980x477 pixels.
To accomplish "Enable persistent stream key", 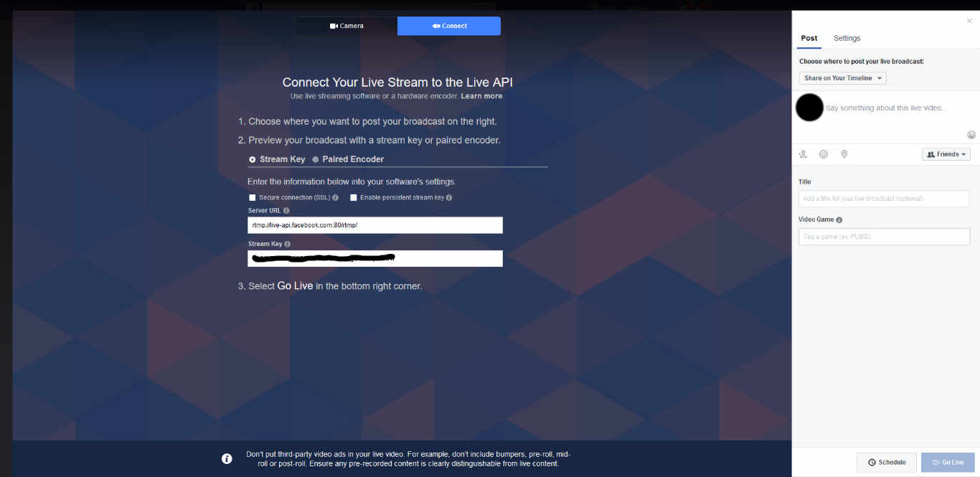I will point(353,197).
